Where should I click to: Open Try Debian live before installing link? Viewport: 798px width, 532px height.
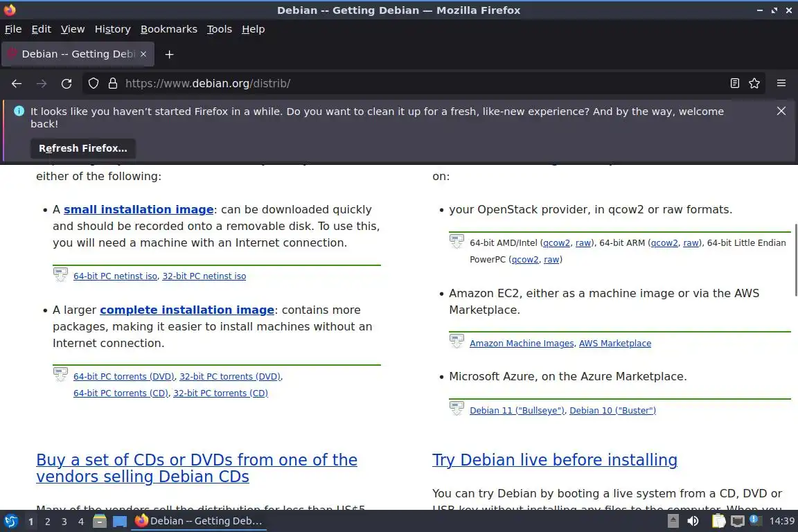pos(555,460)
